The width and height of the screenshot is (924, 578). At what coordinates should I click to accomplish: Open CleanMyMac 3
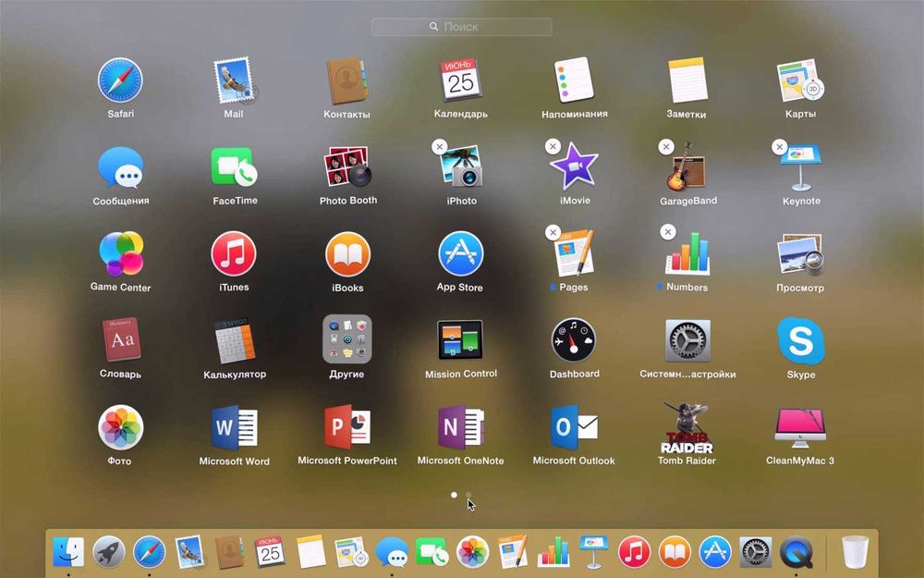click(x=800, y=428)
